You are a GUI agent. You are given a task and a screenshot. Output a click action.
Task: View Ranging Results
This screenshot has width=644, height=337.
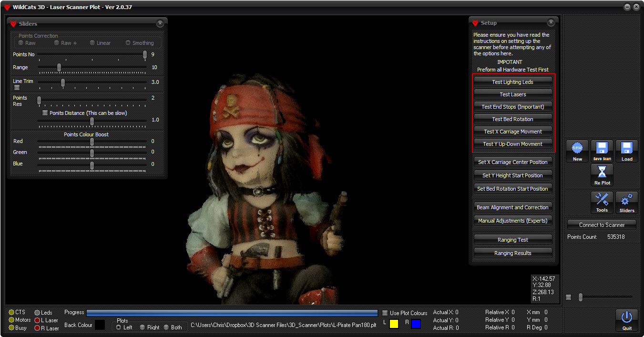[513, 253]
